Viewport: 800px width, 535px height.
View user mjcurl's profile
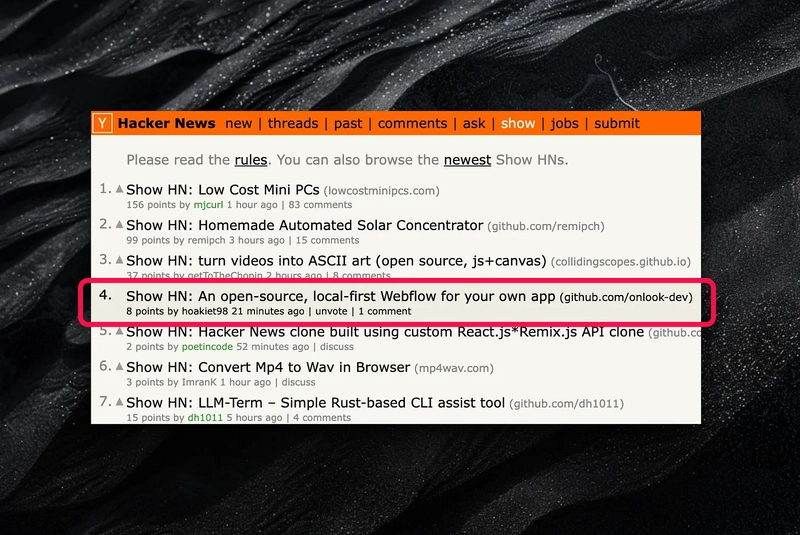coord(210,205)
